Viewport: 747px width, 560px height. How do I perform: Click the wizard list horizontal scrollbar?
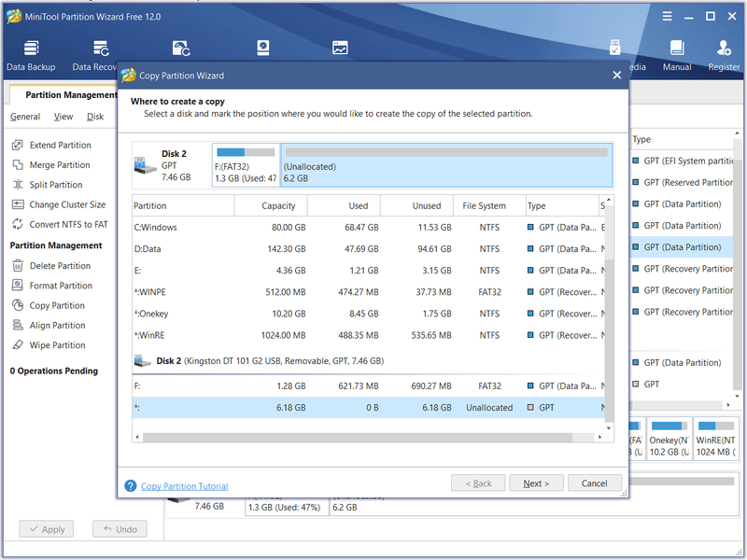tap(358, 437)
